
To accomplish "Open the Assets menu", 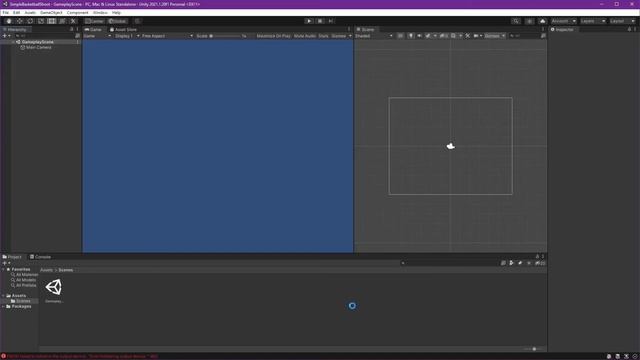I will [30, 13].
